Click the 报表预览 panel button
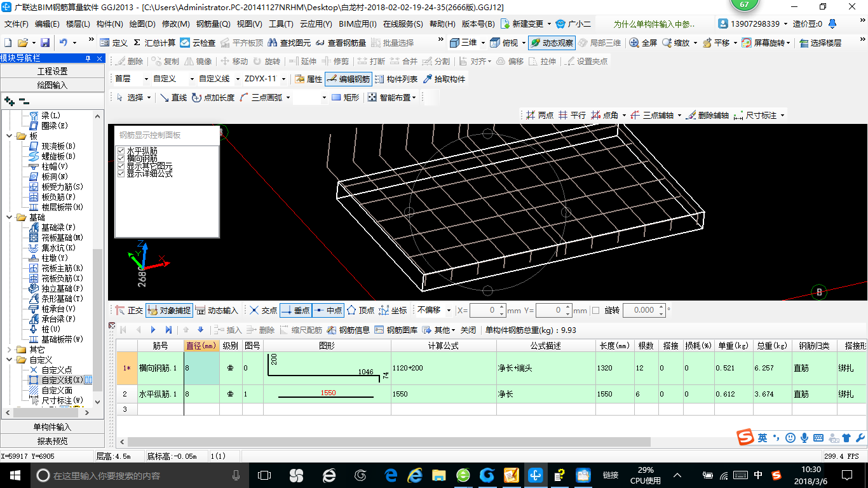868x488 pixels. (x=52, y=441)
